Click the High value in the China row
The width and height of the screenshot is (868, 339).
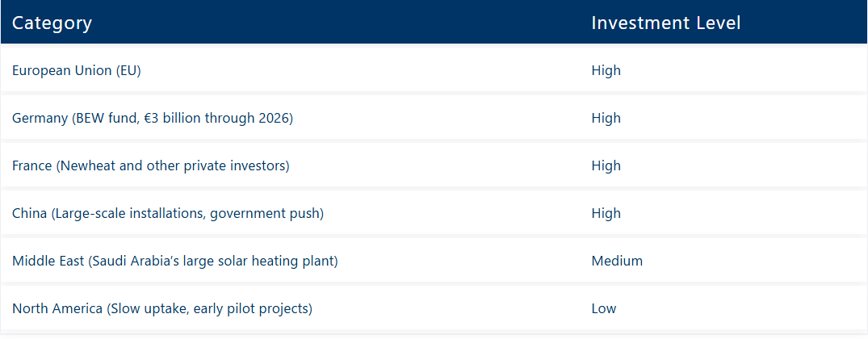pyautogui.click(x=606, y=213)
